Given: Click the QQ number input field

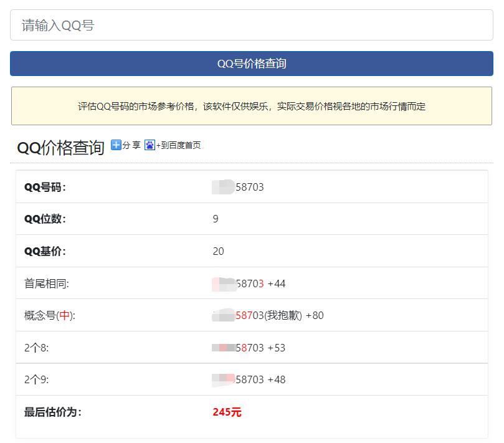Looking at the screenshot, I should tap(251, 26).
